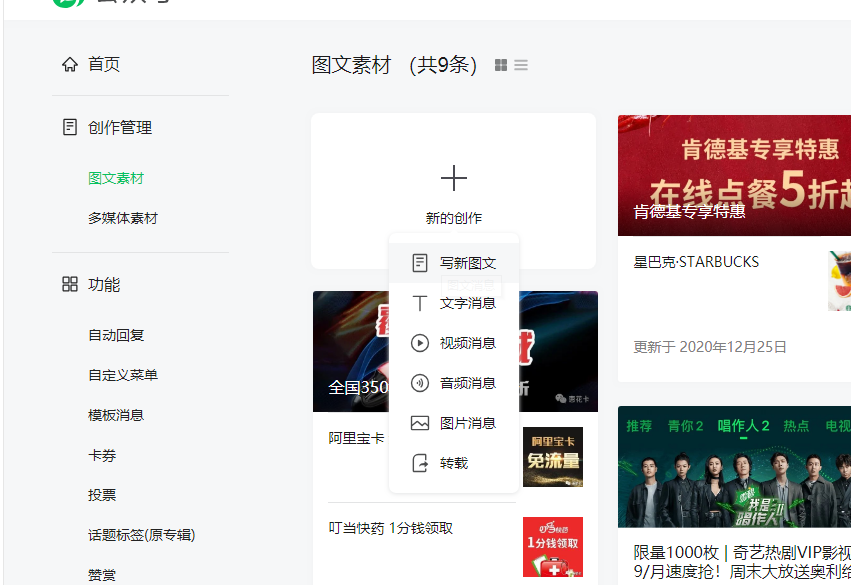Click the play icon for 视频消息

tap(420, 343)
